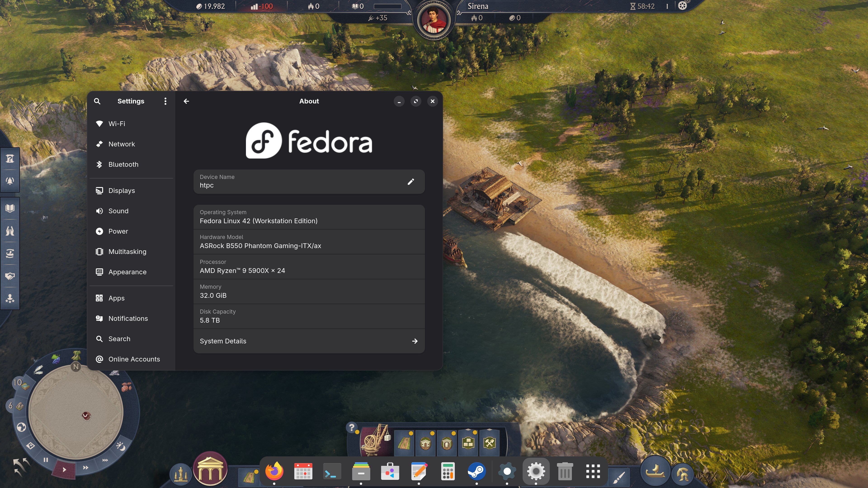Launch Steam from the dock
The width and height of the screenshot is (868, 488).
click(476, 472)
